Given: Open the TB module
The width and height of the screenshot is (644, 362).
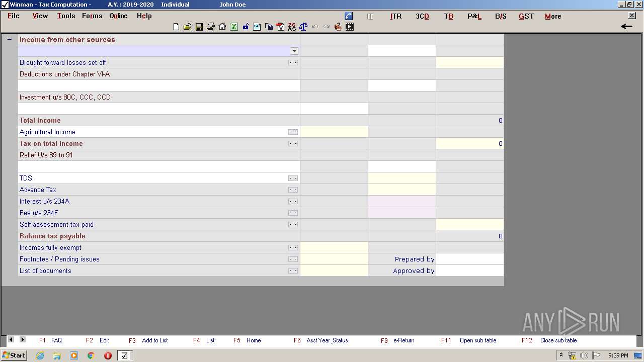Looking at the screenshot, I should pyautogui.click(x=449, y=16).
